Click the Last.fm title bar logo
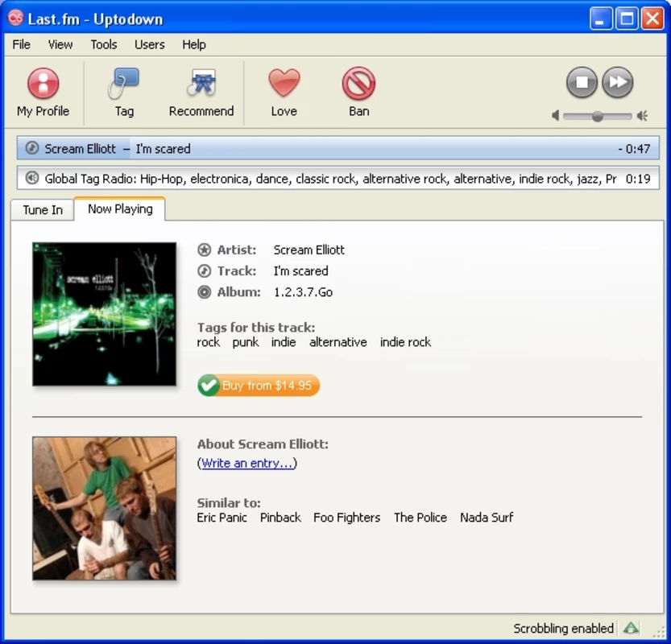Screen dimensions: 671x644 click(16, 18)
